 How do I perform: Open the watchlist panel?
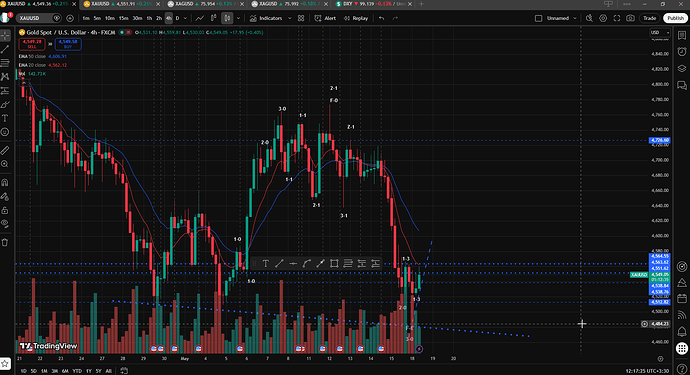(682, 35)
